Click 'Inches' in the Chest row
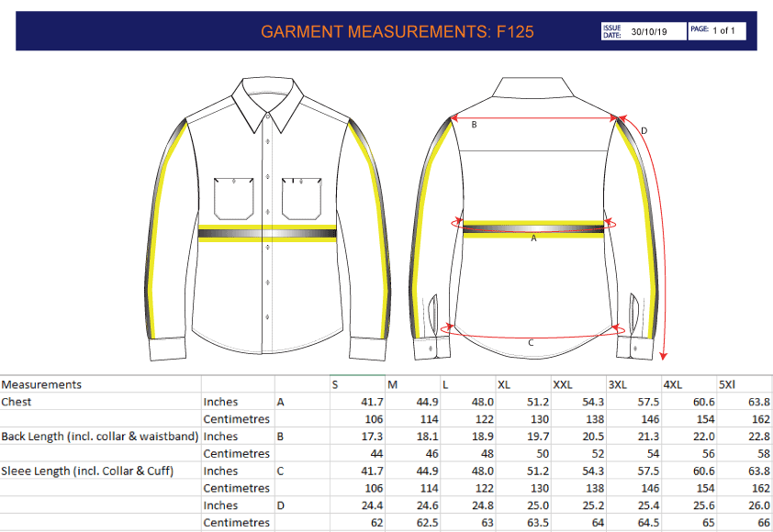Image resolution: width=773 pixels, height=532 pixels. tap(220, 402)
